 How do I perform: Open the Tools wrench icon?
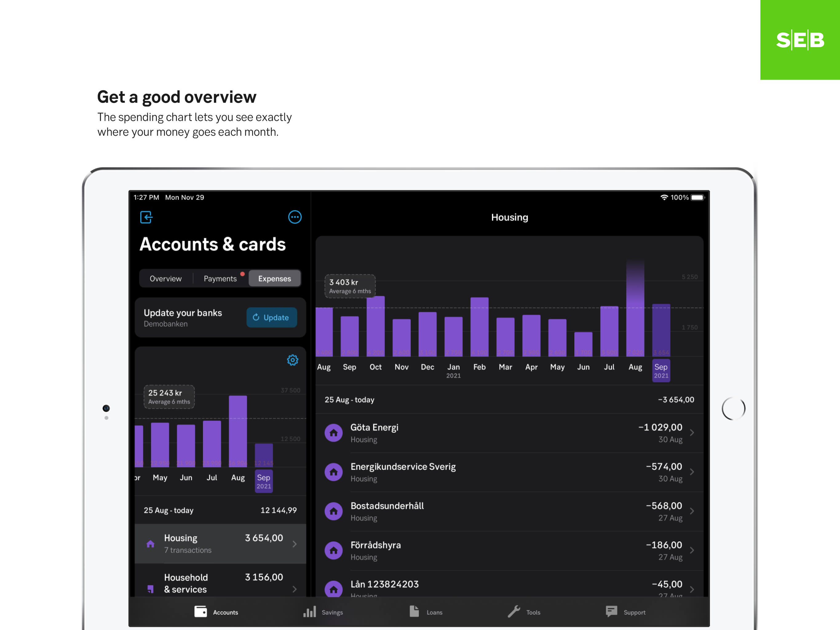(x=514, y=612)
